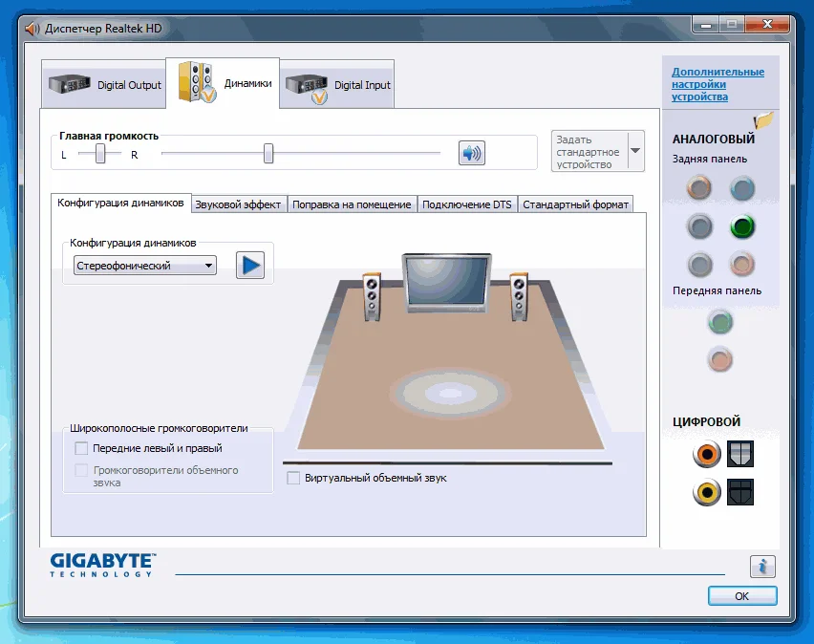The height and width of the screenshot is (644, 814).
Task: Mute the main volume speaker button
Action: click(x=471, y=153)
